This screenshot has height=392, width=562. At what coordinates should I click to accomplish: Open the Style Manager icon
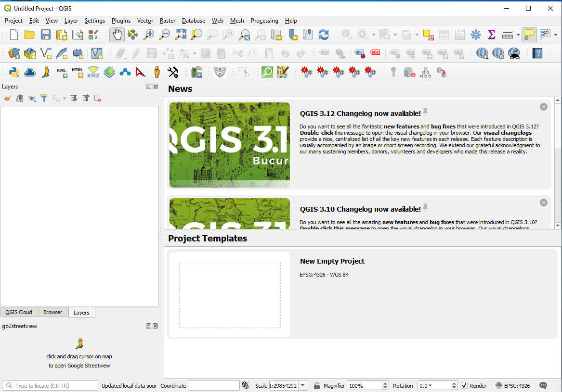pyautogui.click(x=93, y=35)
